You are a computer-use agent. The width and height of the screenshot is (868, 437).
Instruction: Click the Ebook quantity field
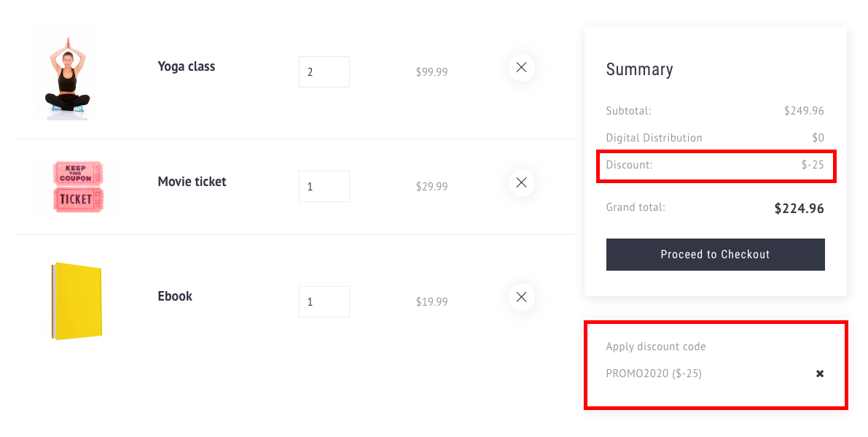324,301
